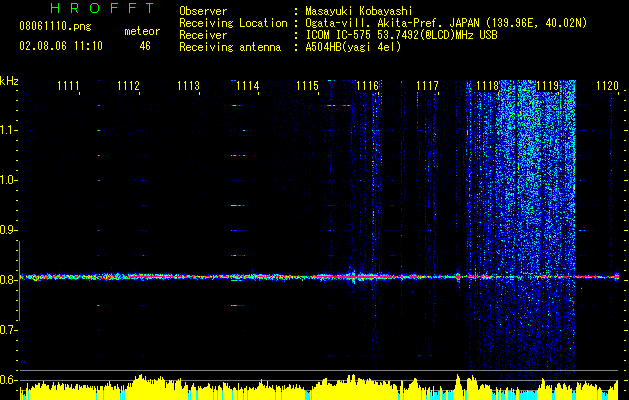This screenshot has height=400, width=629.
Task: Click the 0.9 kHz axis value
Action: tap(7, 230)
